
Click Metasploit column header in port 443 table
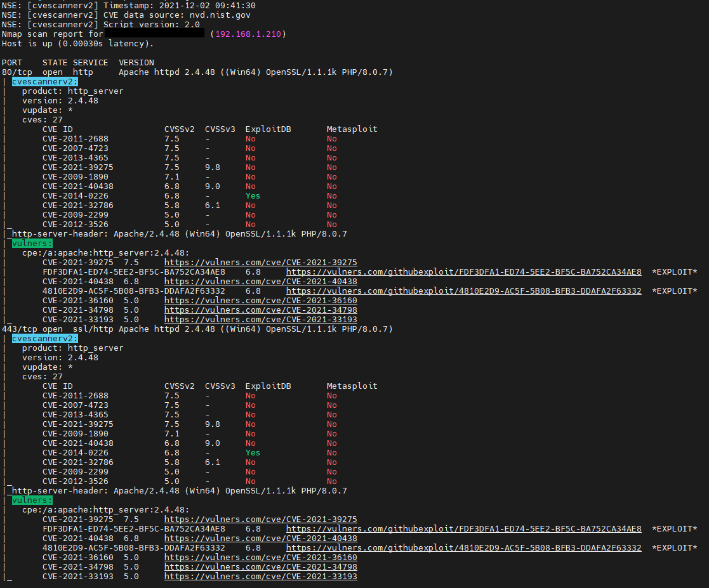pyautogui.click(x=352, y=386)
